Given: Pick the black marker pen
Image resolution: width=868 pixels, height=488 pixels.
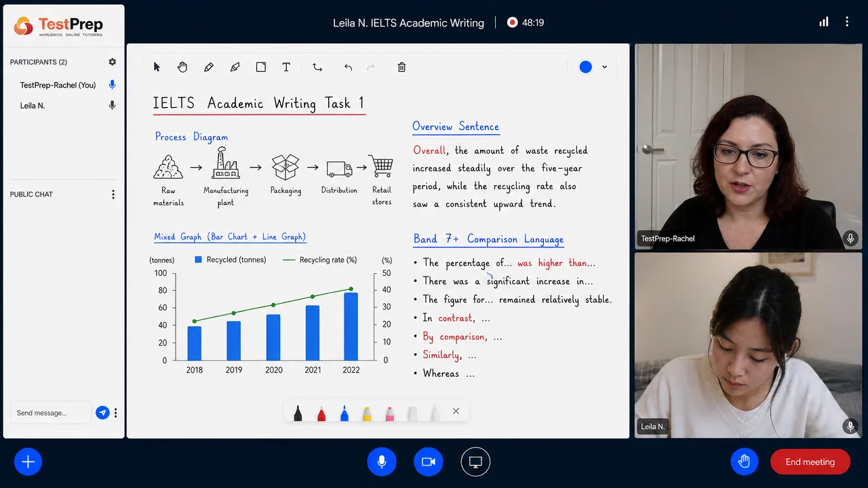Looking at the screenshot, I should click(x=298, y=412).
